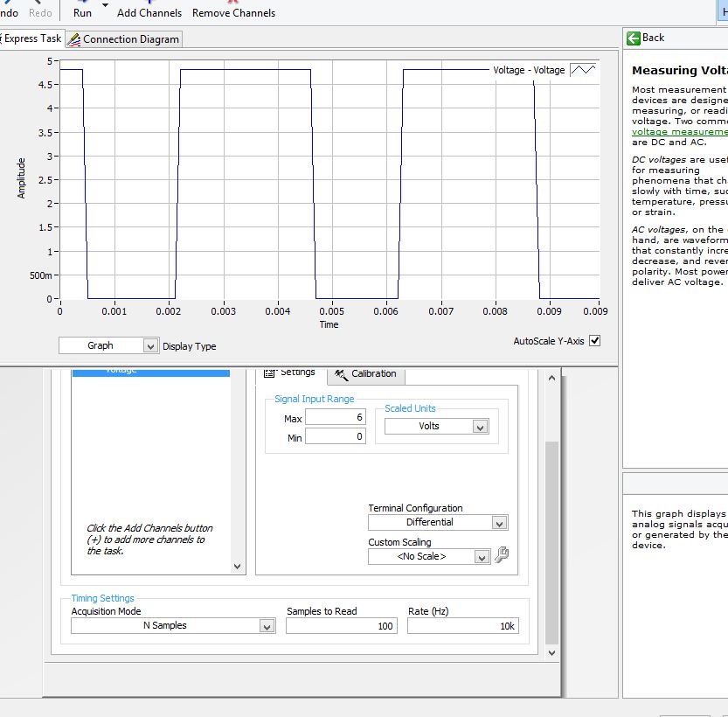The image size is (728, 717).
Task: Click Add Channels in the toolbar
Action: [x=149, y=13]
